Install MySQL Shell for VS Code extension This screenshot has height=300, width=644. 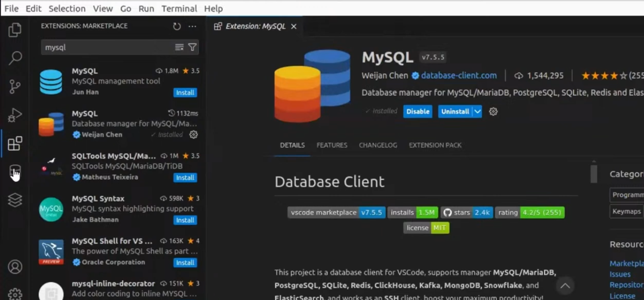click(x=185, y=262)
